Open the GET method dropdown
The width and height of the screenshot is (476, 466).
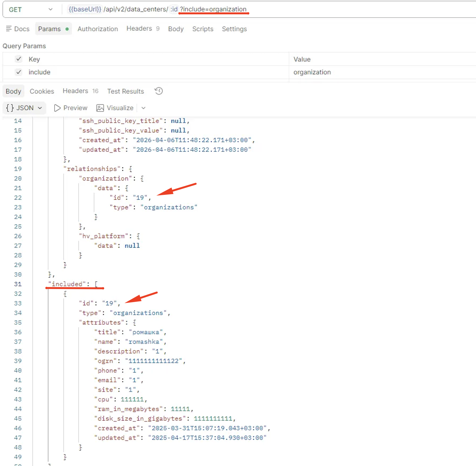(x=31, y=10)
